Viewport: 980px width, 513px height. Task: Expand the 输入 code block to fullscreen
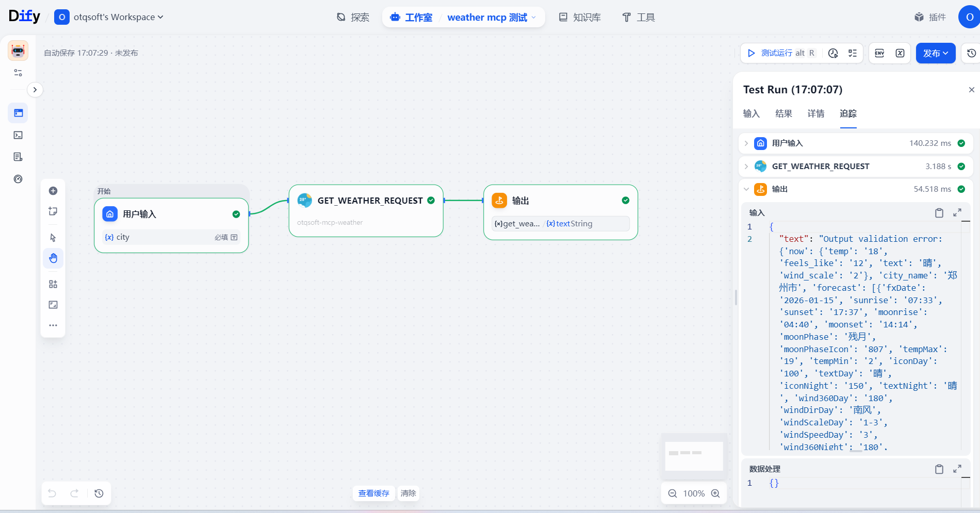coord(957,213)
